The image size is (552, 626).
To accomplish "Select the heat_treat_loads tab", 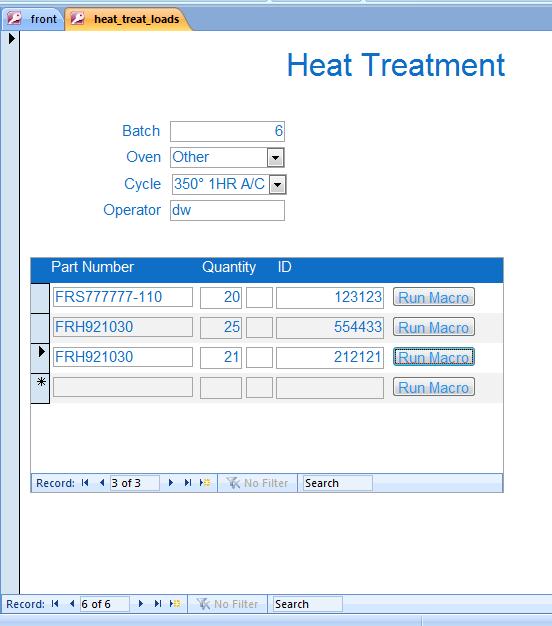I will click(x=128, y=19).
